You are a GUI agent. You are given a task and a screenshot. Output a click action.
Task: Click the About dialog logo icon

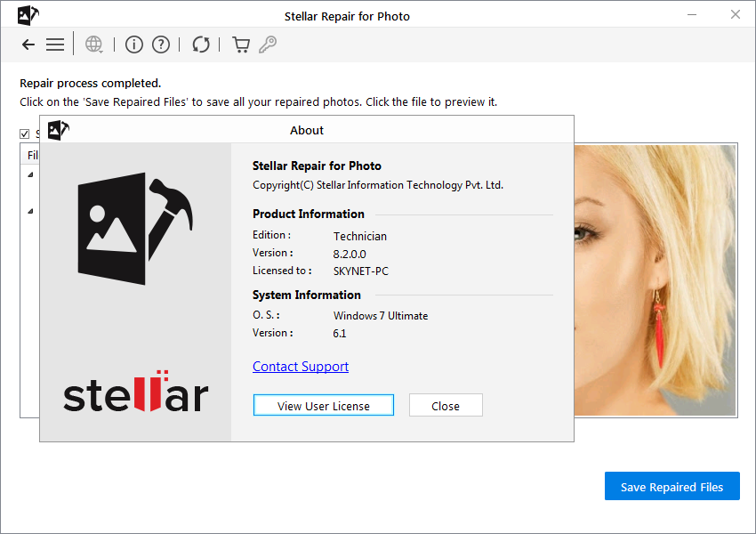coord(59,130)
